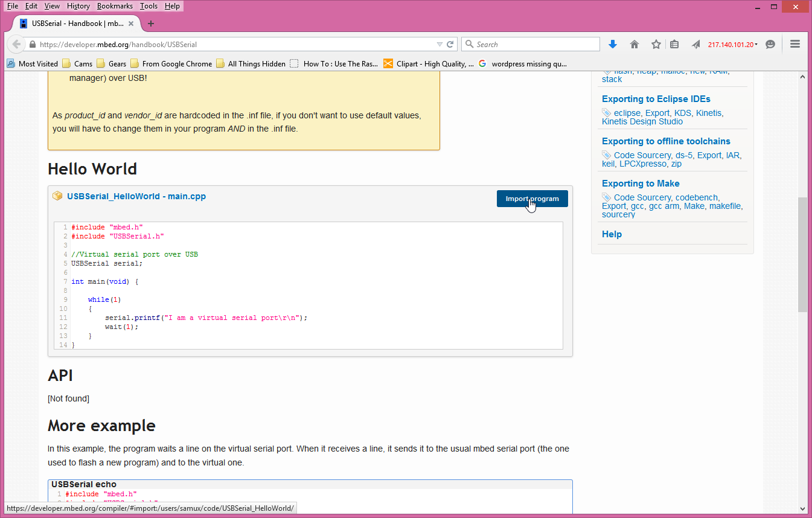This screenshot has height=518, width=812.
Task: Select the USBSerial - Handbook tab
Action: pos(77,24)
